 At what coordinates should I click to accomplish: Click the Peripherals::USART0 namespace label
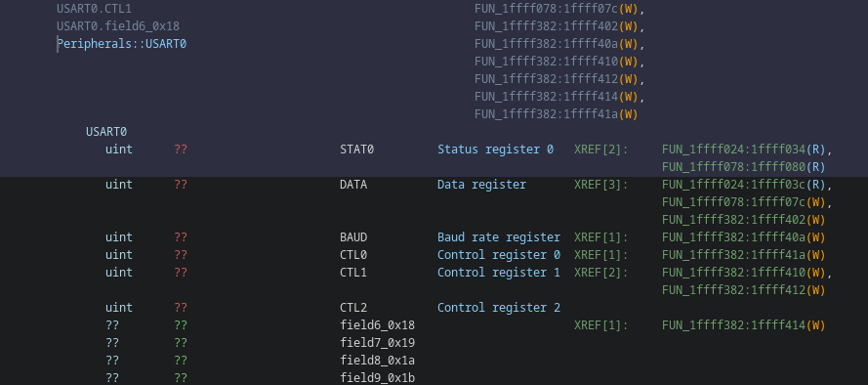click(122, 44)
